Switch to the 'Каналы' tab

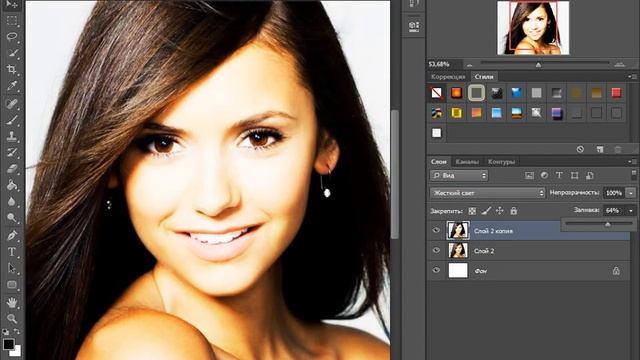pos(467,162)
